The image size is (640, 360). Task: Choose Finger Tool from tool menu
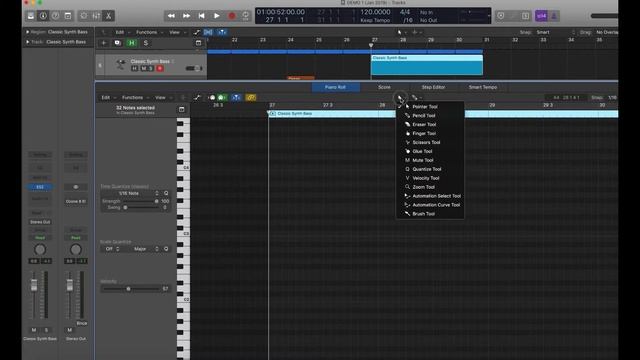tap(430, 133)
